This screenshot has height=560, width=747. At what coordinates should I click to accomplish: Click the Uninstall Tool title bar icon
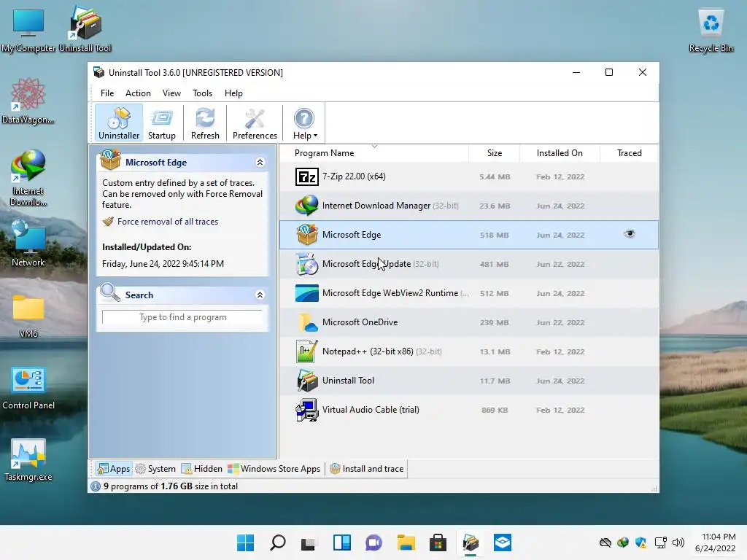click(98, 72)
